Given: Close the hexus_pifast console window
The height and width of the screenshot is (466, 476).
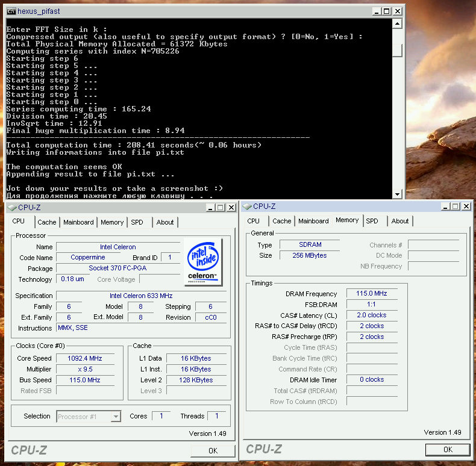Looking at the screenshot, I should [x=398, y=11].
